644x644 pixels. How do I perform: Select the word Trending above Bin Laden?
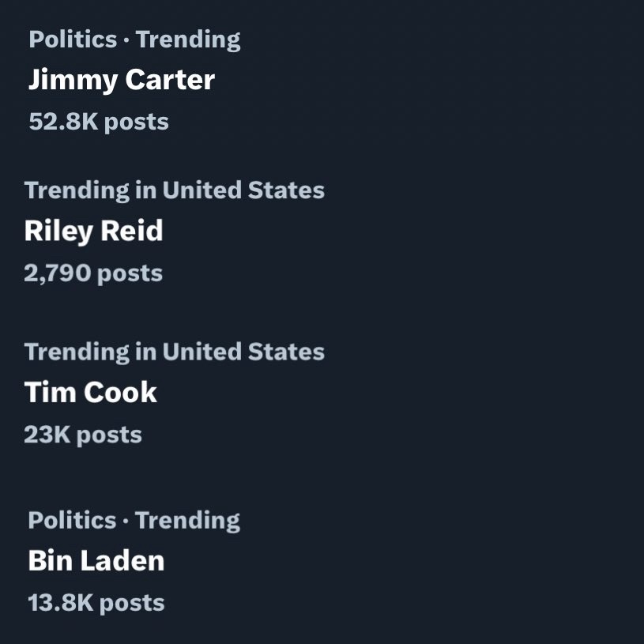[188, 522]
